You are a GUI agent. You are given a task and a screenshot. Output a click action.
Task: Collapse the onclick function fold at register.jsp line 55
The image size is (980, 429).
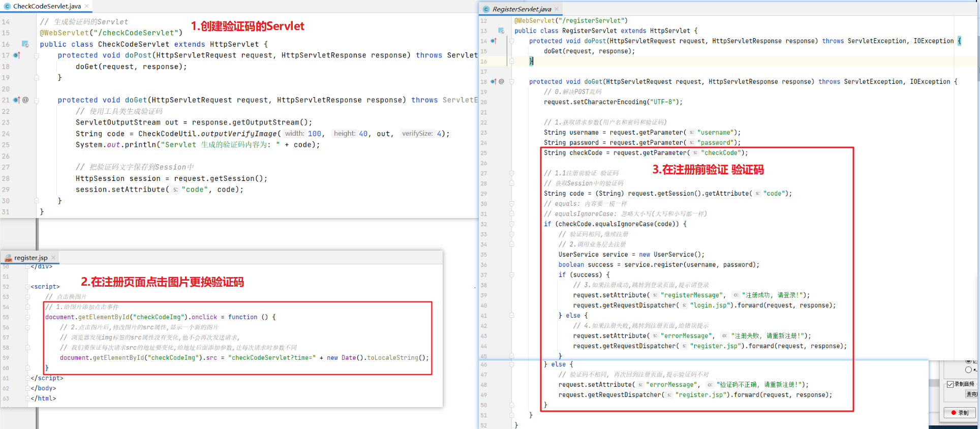27,317
